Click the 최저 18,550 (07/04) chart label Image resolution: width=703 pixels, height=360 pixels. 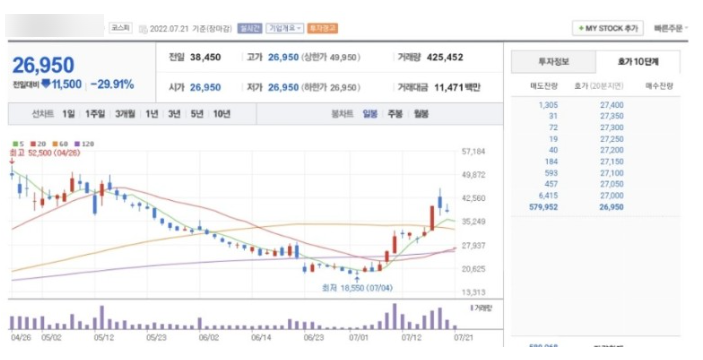(357, 288)
